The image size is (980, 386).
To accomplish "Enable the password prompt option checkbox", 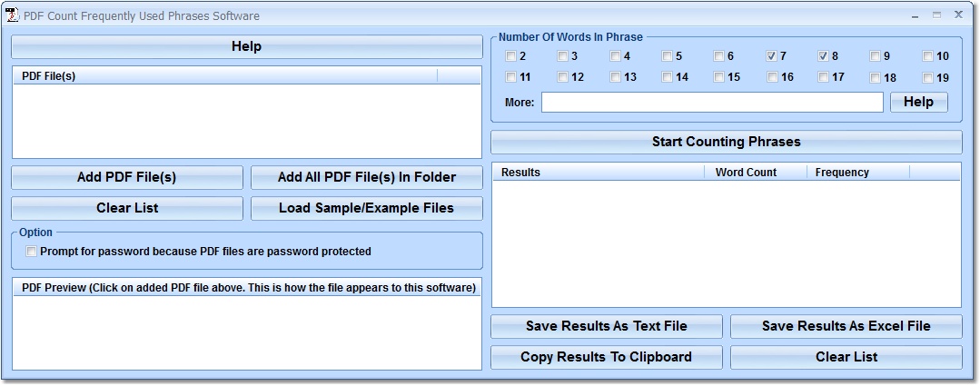I will click(x=31, y=252).
